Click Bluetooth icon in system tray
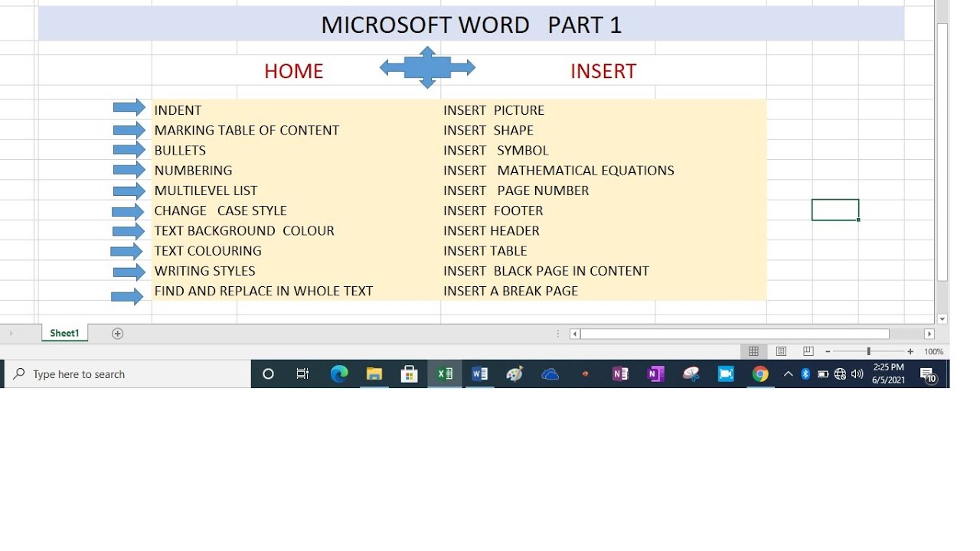The width and height of the screenshot is (980, 551). point(805,374)
